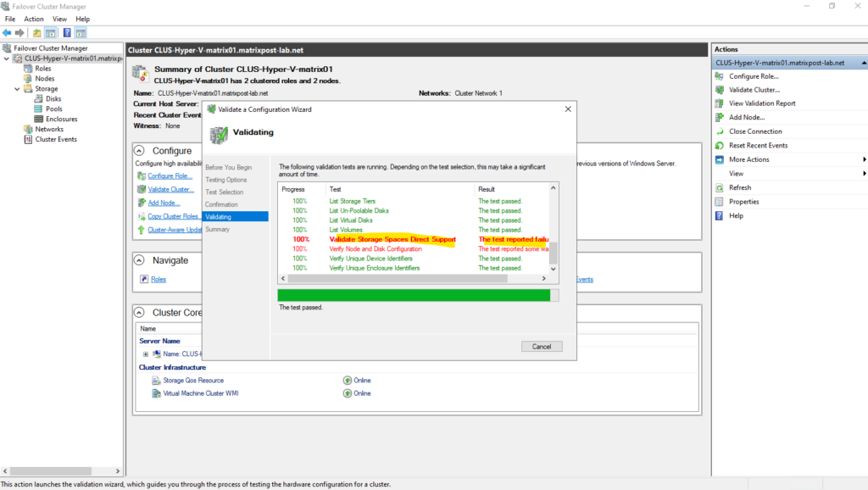868x490 pixels.
Task: Expand the server Name resource plus box
Action: tap(146, 354)
